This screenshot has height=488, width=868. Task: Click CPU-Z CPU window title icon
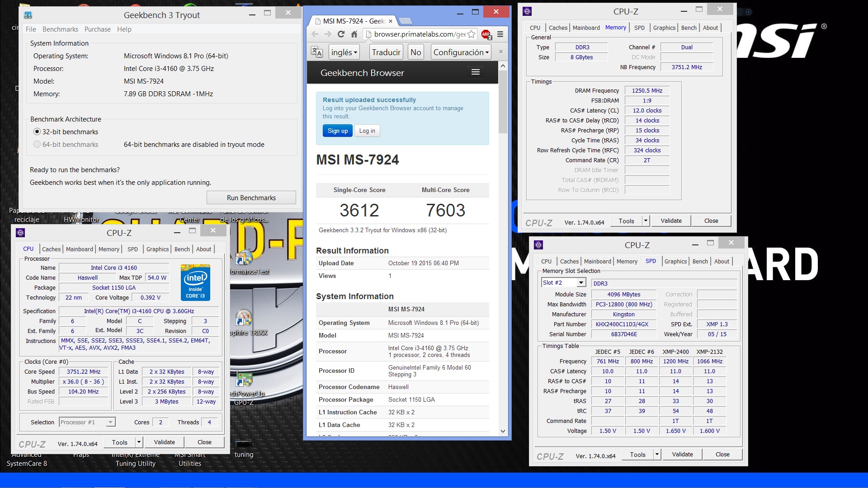click(x=20, y=233)
